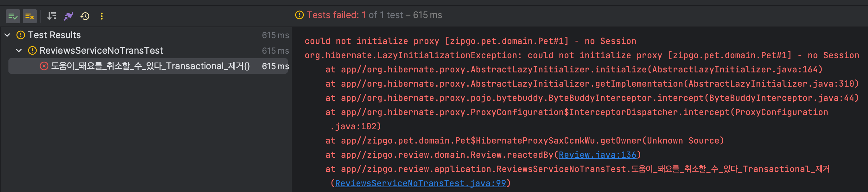Open the Review.java:136 link
This screenshot has height=192, width=868.
[597, 155]
